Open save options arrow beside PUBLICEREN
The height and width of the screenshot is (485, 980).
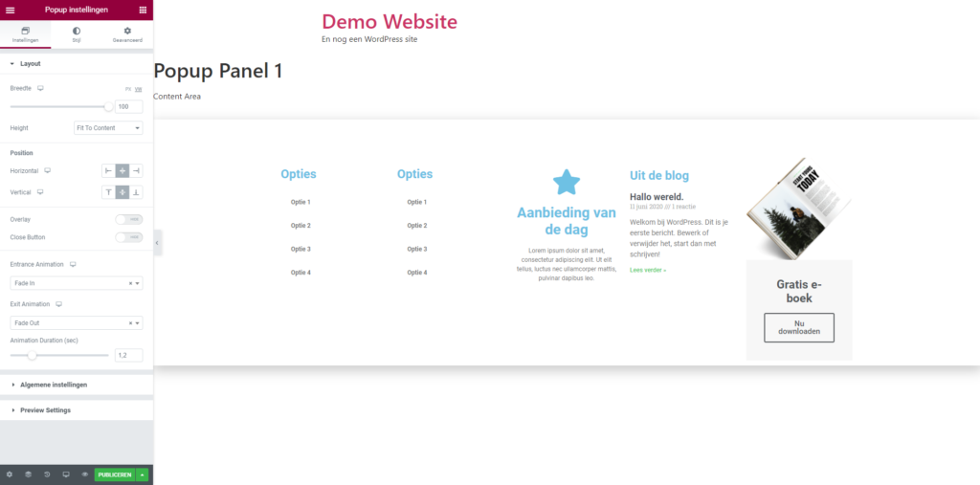pos(142,474)
